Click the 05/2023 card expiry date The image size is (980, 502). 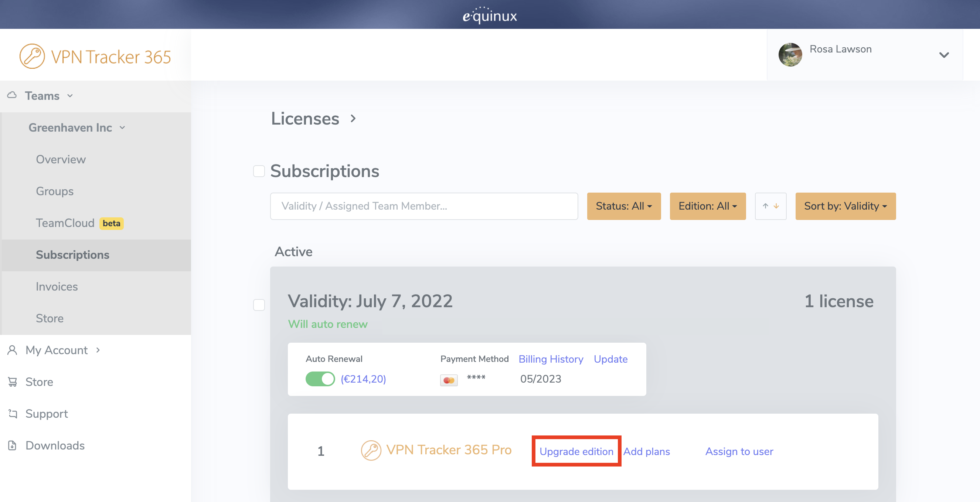541,379
